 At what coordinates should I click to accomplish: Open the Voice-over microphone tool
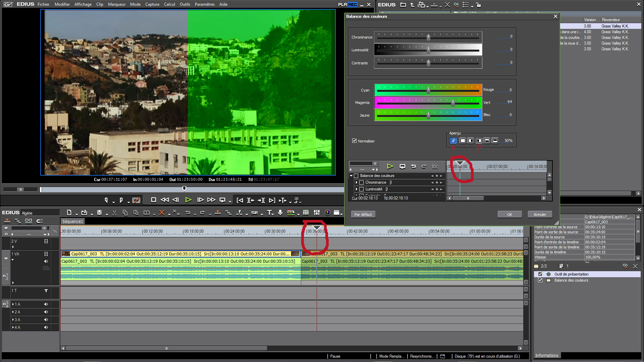[280, 213]
